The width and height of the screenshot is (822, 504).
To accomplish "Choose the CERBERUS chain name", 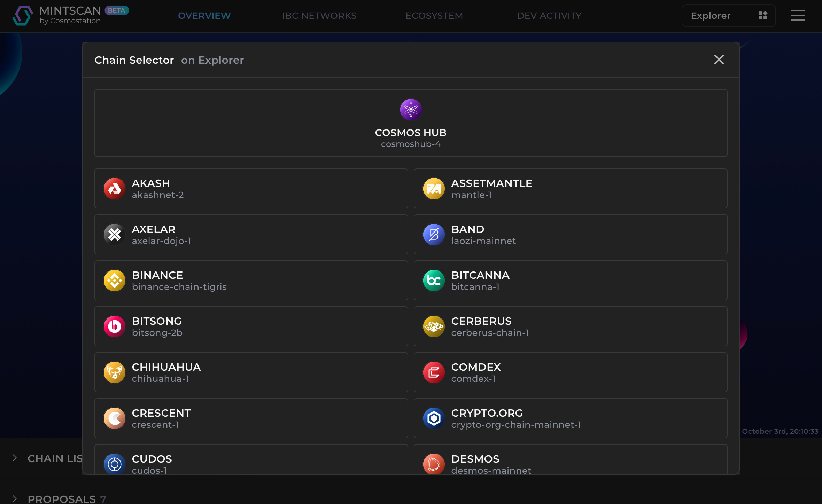I will click(481, 321).
